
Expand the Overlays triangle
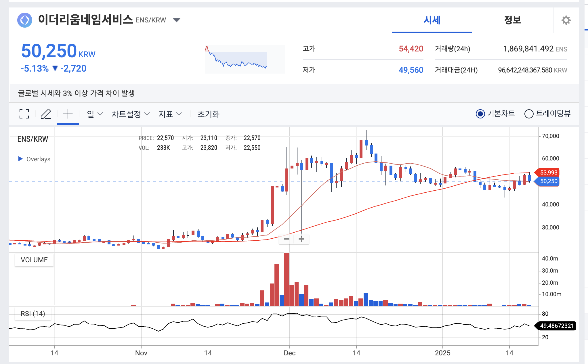[x=20, y=159]
